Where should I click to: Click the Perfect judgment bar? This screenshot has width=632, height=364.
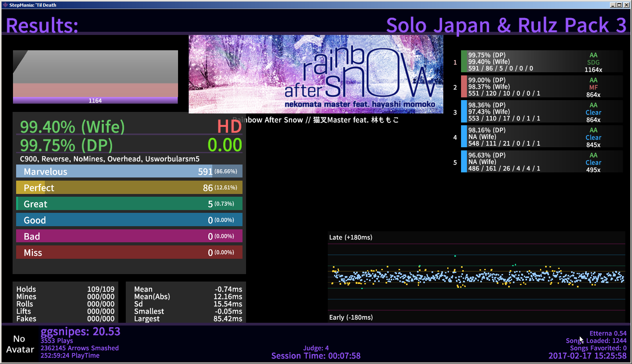click(129, 188)
